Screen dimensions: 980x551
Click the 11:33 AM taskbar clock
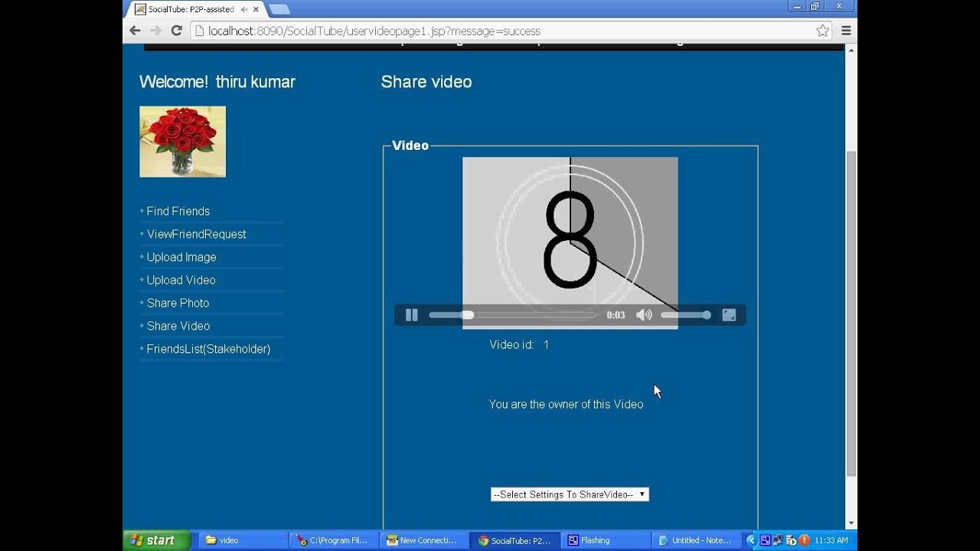point(831,540)
